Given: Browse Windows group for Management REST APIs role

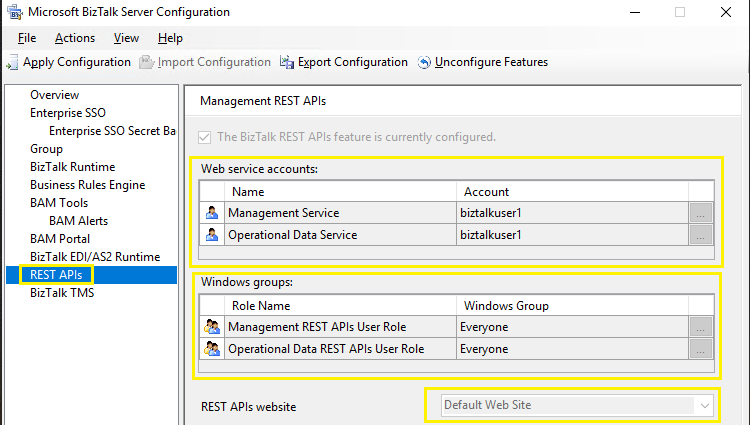Looking at the screenshot, I should tap(700, 326).
